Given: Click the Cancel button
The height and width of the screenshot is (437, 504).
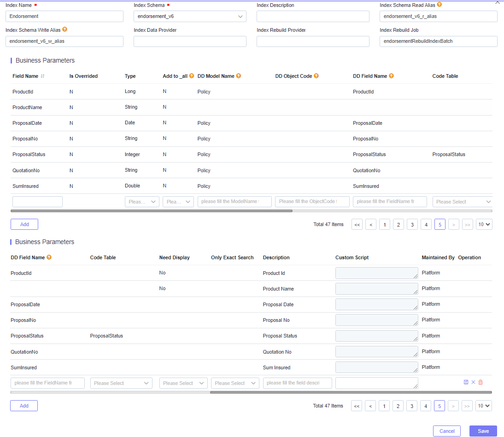Looking at the screenshot, I should pyautogui.click(x=446, y=431).
